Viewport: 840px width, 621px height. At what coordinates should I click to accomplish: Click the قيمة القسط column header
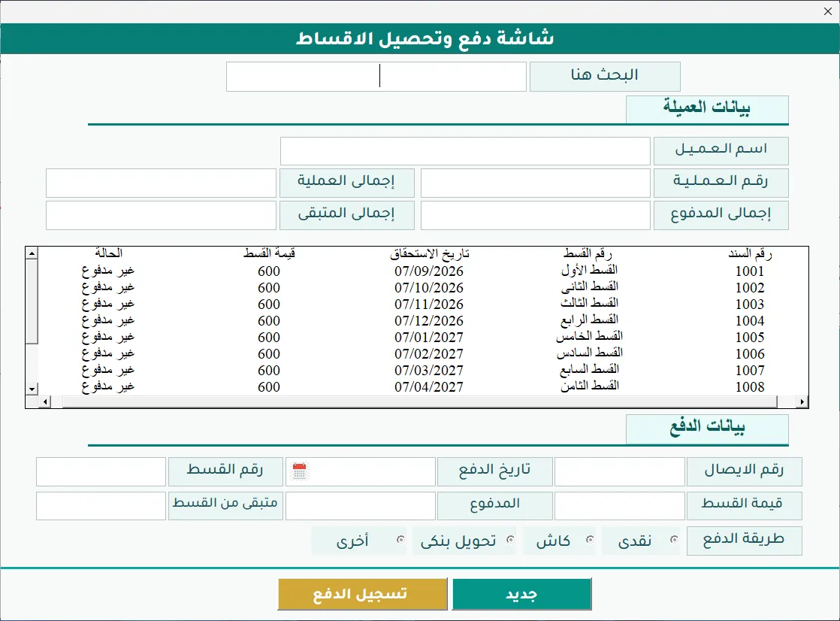point(269,253)
